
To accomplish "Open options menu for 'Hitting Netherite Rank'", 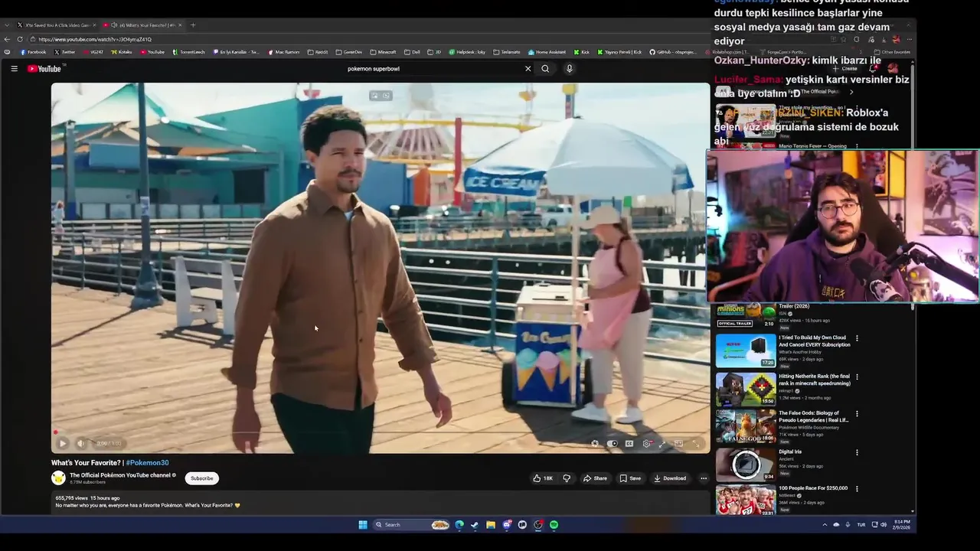I will coord(857,377).
